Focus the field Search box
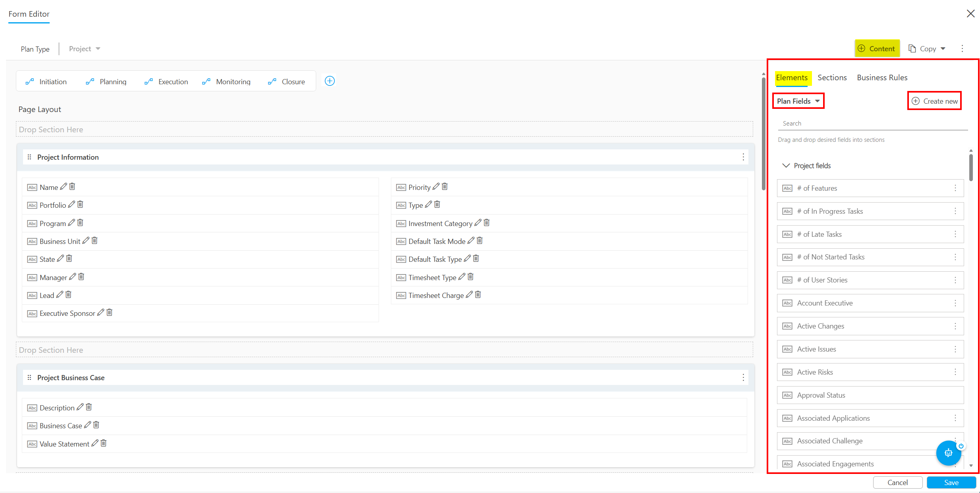The image size is (980, 493). click(x=873, y=124)
